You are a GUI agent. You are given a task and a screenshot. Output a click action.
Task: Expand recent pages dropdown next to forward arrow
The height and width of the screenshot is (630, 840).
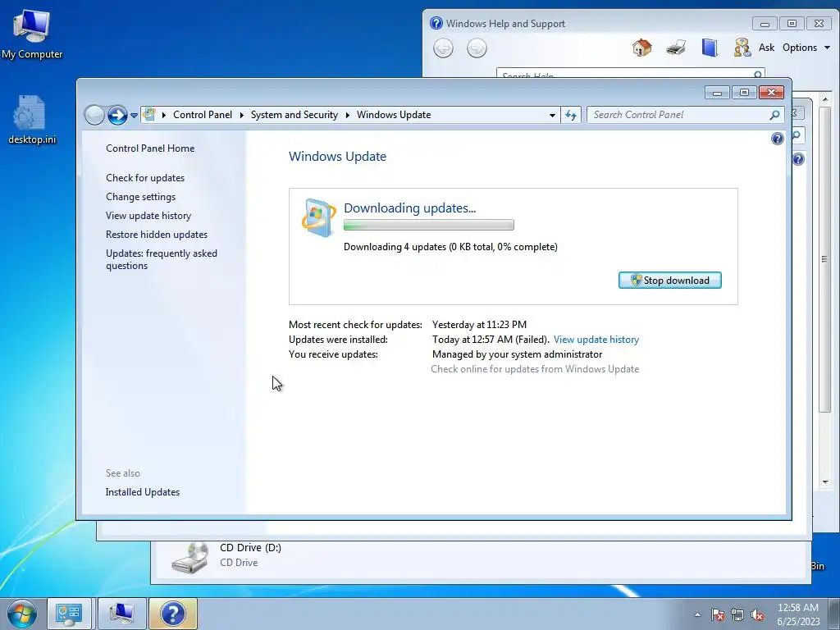pyautogui.click(x=134, y=115)
